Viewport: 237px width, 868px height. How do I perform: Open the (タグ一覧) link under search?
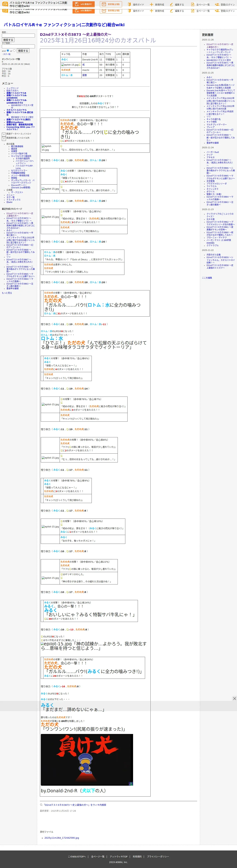pos(7,54)
